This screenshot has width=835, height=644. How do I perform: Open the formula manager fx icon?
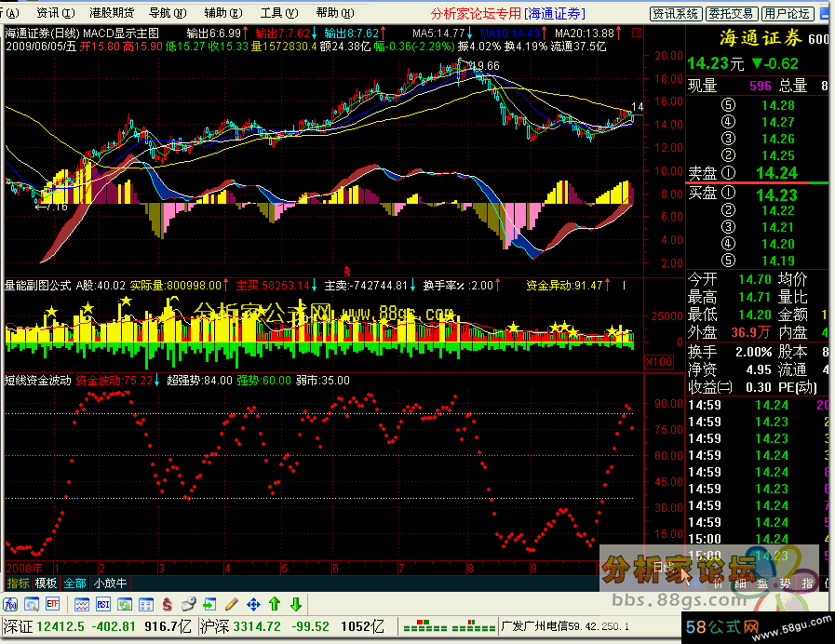tap(10, 604)
